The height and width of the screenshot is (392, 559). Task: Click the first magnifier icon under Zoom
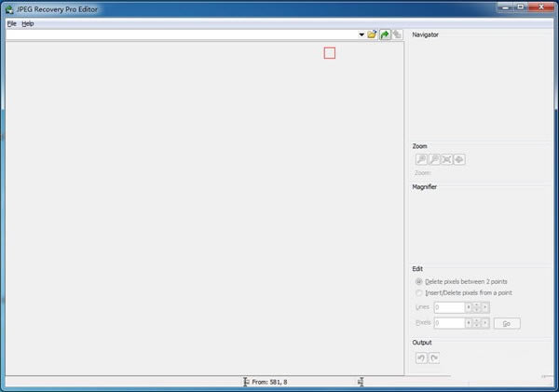point(420,159)
